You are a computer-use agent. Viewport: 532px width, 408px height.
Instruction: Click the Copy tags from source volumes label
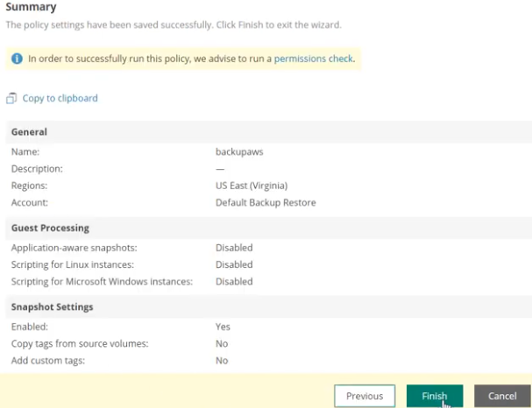pos(80,343)
